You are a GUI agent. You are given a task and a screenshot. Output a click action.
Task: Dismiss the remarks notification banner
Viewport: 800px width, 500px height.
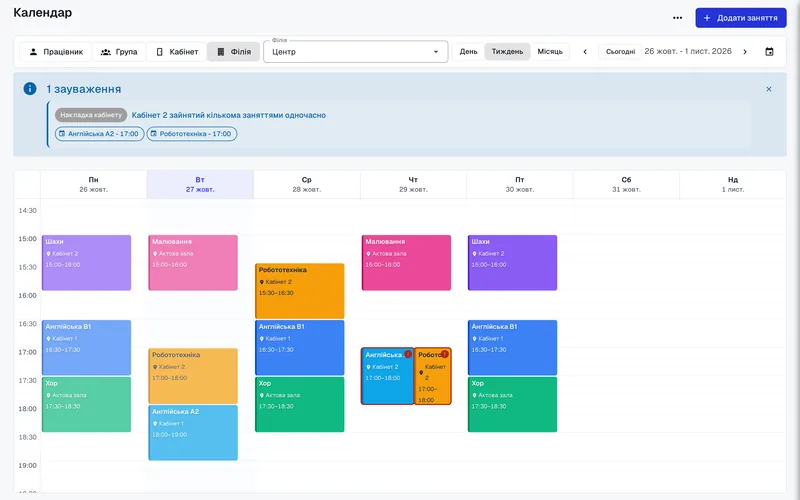pos(769,89)
